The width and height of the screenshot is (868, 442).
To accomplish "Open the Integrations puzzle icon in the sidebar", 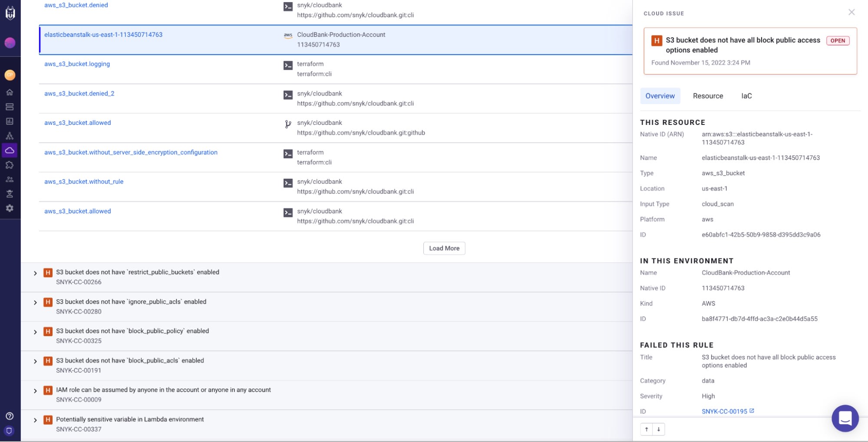I will (x=10, y=165).
